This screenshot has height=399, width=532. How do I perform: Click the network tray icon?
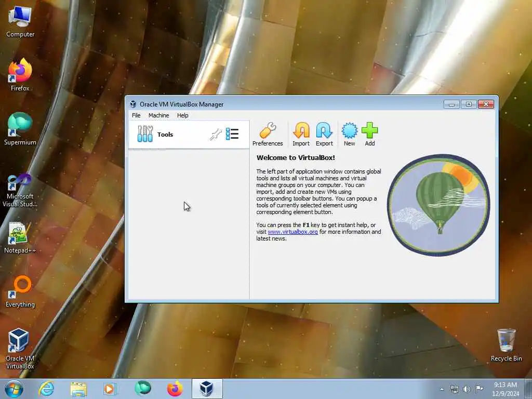tap(454, 389)
